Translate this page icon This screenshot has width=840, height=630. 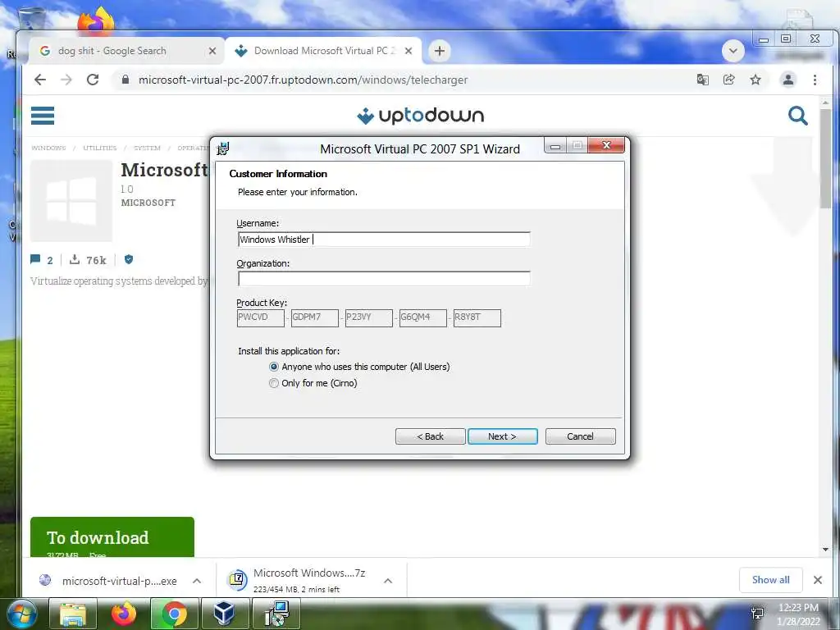click(x=702, y=80)
